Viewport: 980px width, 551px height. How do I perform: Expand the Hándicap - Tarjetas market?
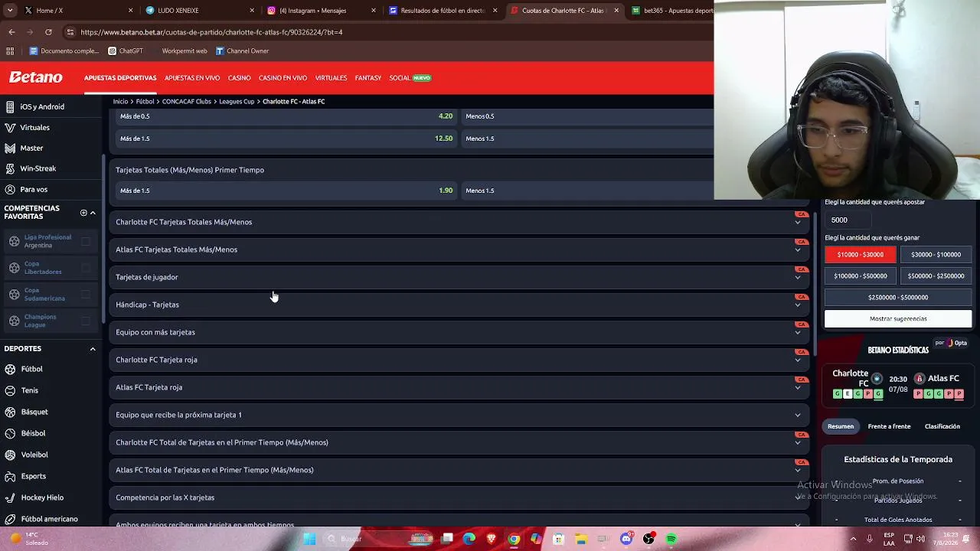[x=459, y=305]
